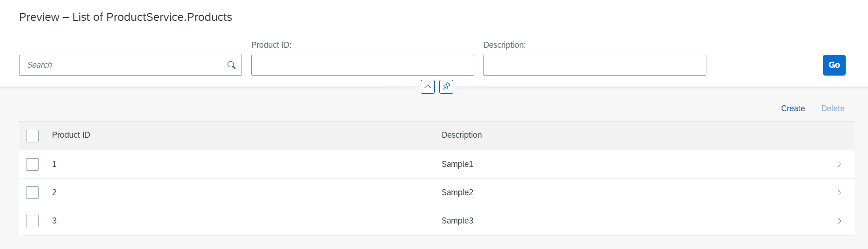Focus the Search input field
Screen dimensions: 868x249
pos(123,65)
